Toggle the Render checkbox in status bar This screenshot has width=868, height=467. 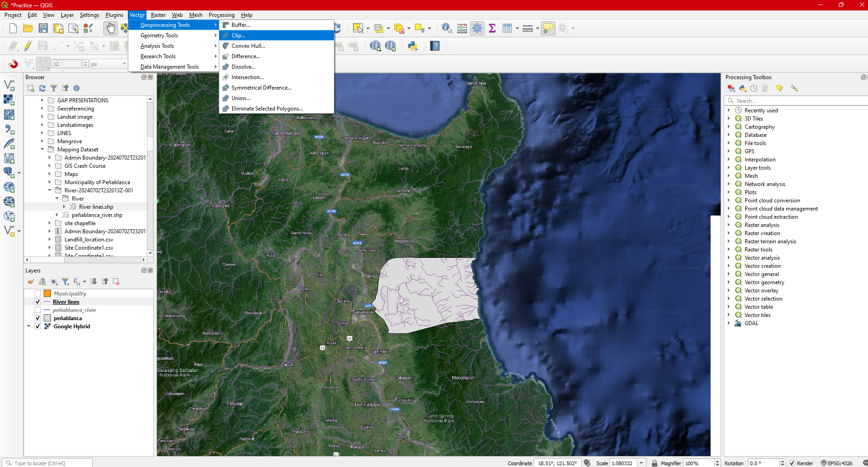(x=792, y=463)
